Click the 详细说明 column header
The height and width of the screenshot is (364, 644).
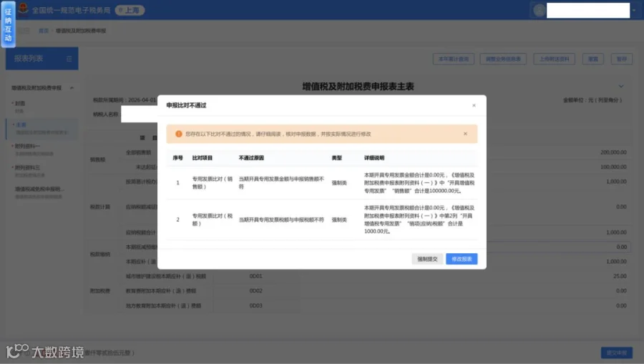pos(374,158)
